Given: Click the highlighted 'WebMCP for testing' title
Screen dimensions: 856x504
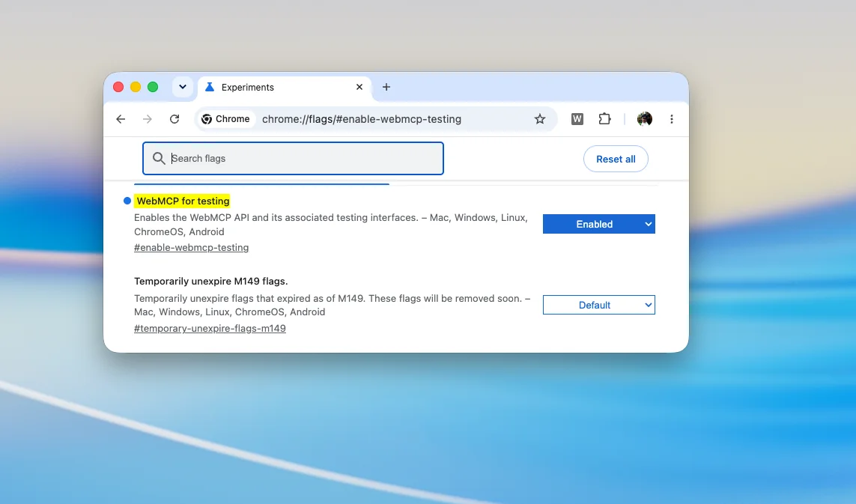Looking at the screenshot, I should (x=183, y=201).
